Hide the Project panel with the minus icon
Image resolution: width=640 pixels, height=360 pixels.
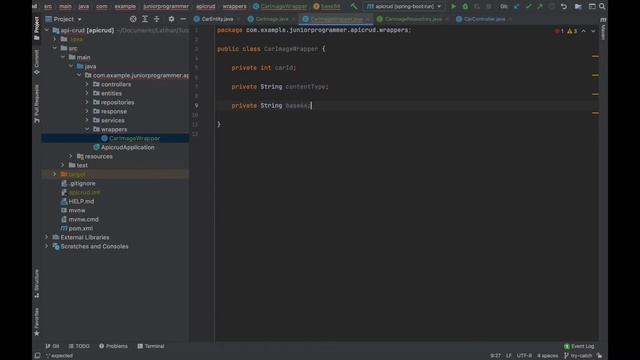click(x=183, y=19)
